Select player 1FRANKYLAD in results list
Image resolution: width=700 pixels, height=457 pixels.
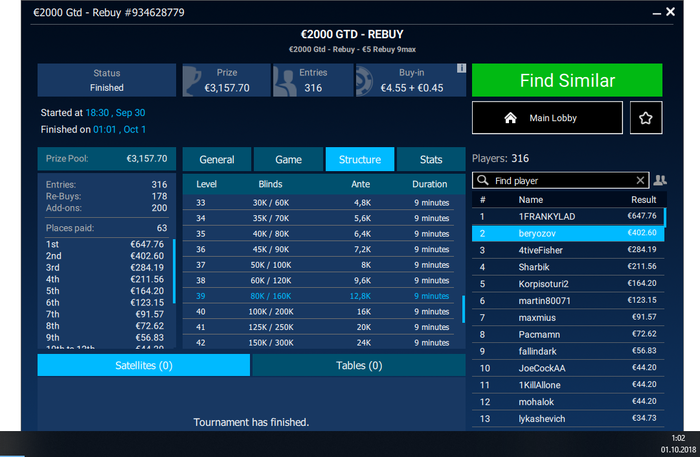(x=568, y=216)
